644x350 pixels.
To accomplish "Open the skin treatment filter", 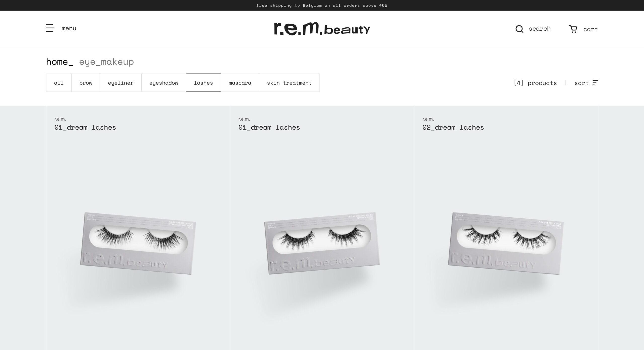I will coord(289,83).
